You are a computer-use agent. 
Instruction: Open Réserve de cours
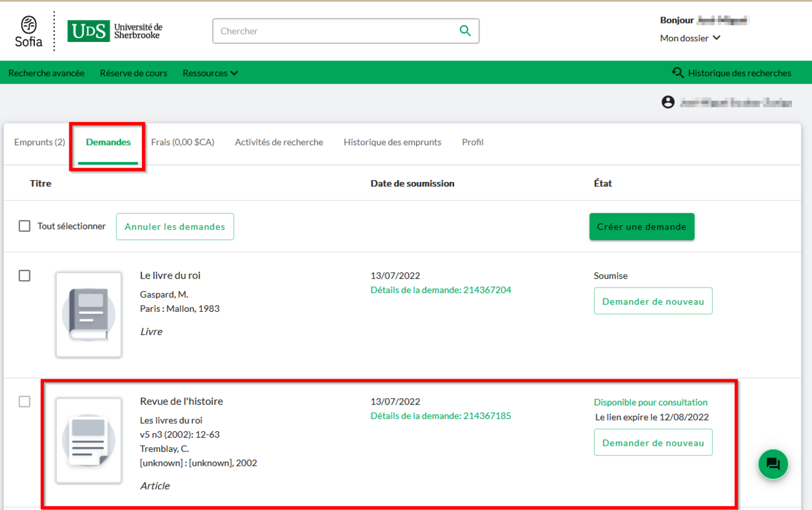tap(134, 73)
